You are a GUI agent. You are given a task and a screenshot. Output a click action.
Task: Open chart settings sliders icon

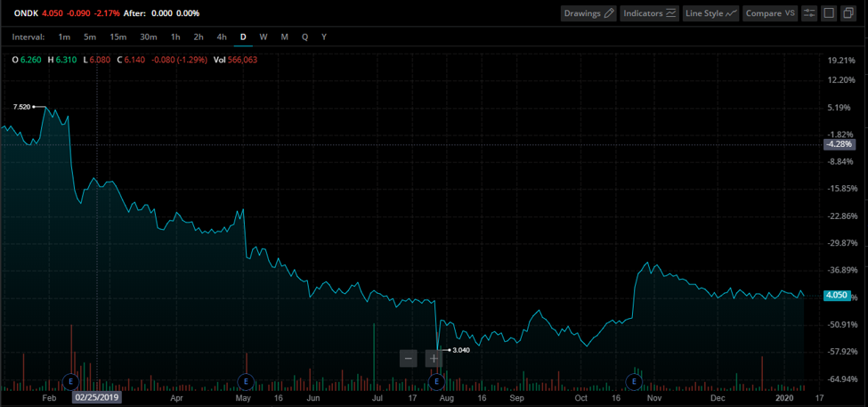808,13
